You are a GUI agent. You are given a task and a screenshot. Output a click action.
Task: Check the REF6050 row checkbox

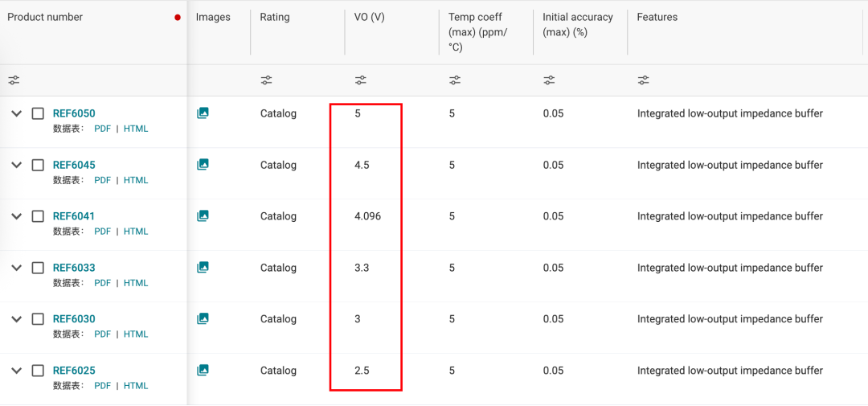38,113
